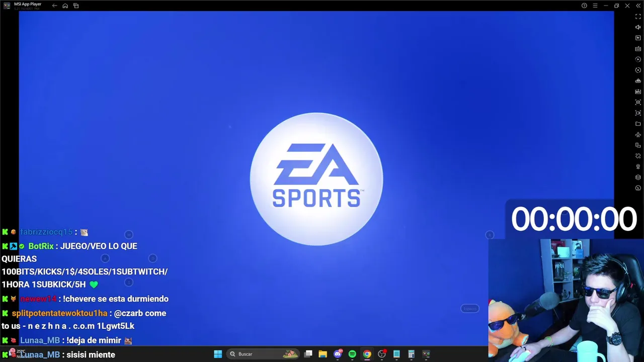This screenshot has width=644, height=362.
Task: Toggle the cursor lock sidebar icon
Action: [638, 38]
